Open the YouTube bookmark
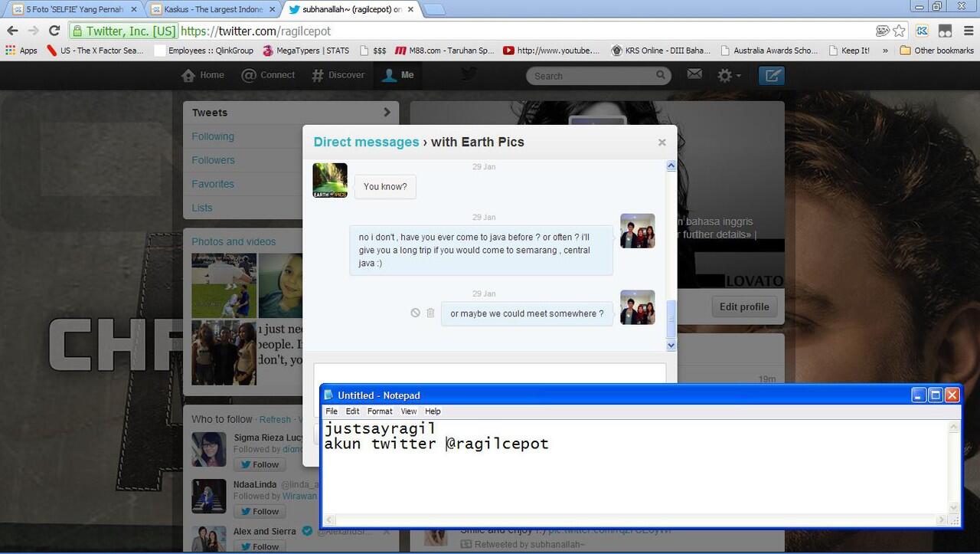The image size is (980, 554). click(x=551, y=51)
